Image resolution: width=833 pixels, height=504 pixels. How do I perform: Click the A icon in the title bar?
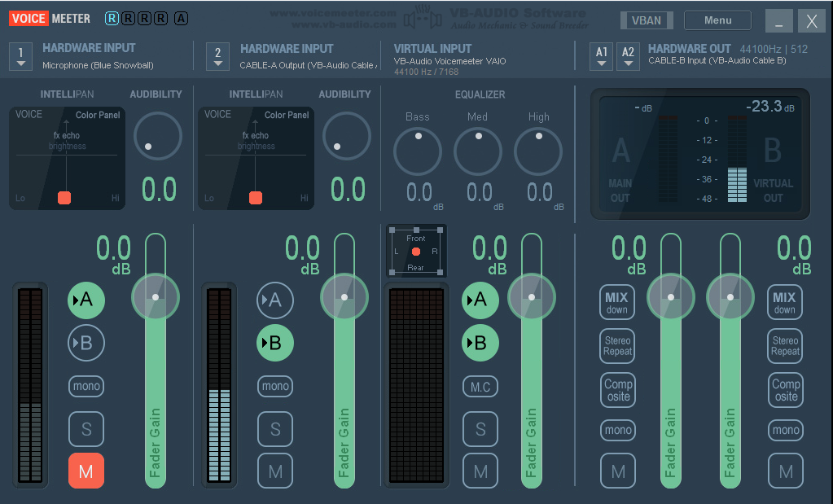[181, 19]
